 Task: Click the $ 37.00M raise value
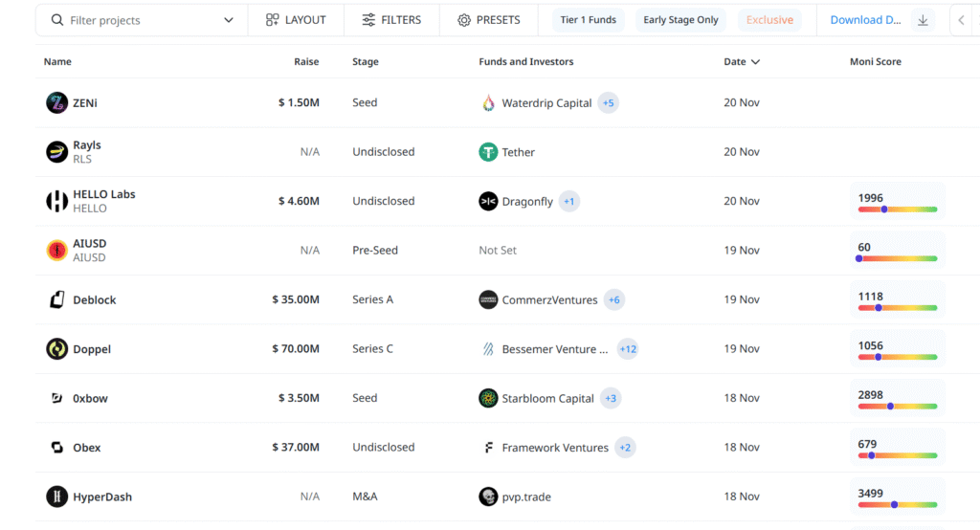tap(296, 448)
